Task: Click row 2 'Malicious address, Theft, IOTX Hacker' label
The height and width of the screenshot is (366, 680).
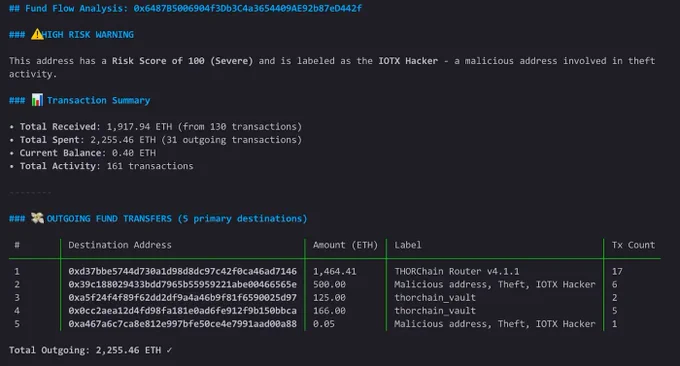Action: (495, 284)
